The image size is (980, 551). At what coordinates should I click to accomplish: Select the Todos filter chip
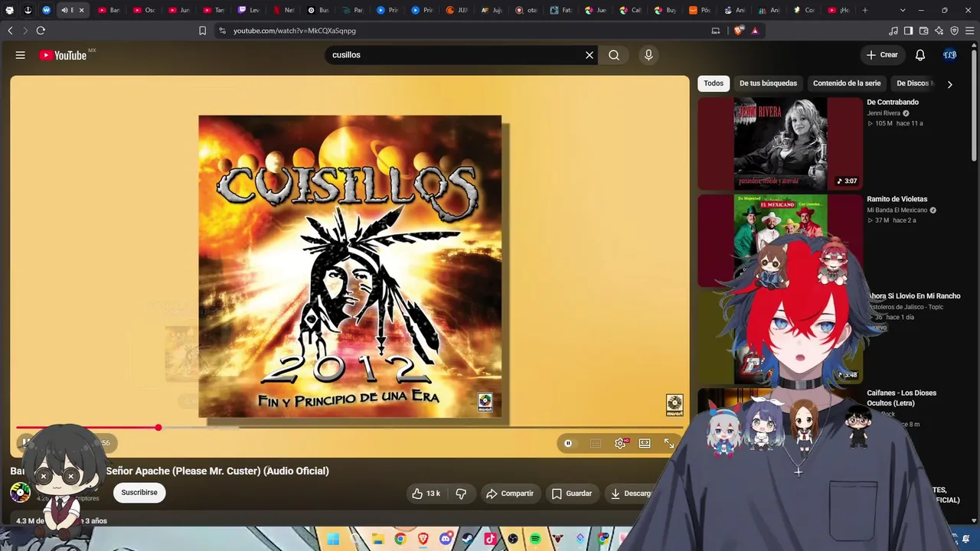[714, 83]
